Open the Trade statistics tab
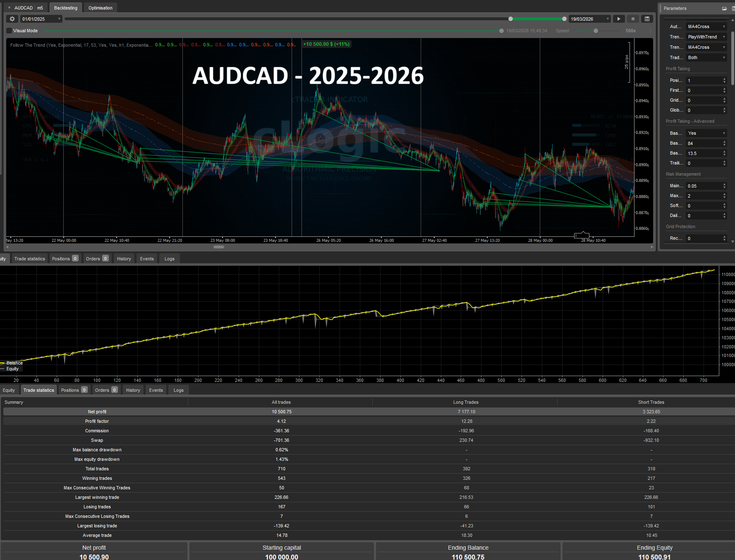The width and height of the screenshot is (735, 560). (38, 390)
